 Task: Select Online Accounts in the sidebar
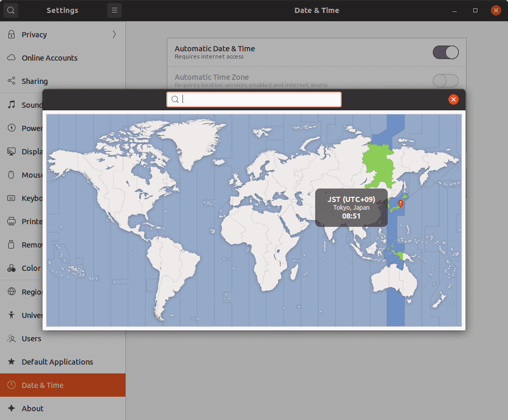tap(50, 58)
